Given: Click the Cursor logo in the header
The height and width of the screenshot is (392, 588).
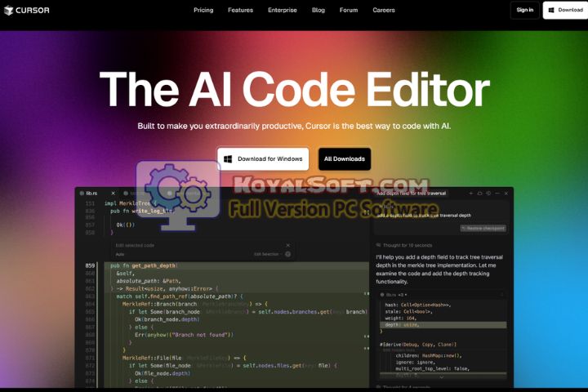Looking at the screenshot, I should (27, 10).
